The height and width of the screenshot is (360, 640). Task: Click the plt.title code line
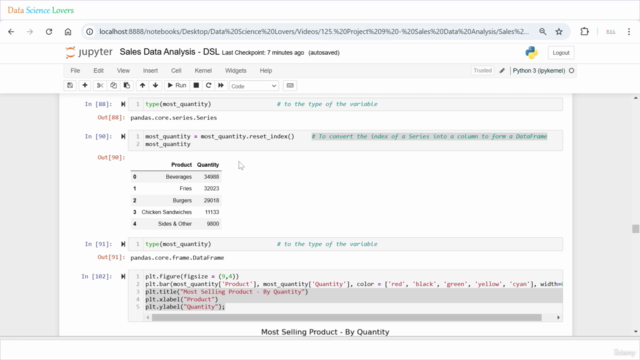click(227, 292)
